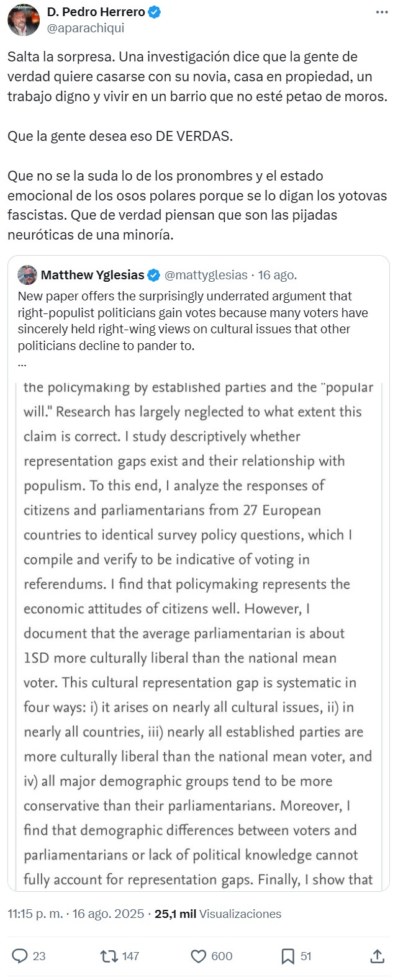This screenshot has width=398, height=980.
Task: Toggle the bookmark icon to save post
Action: pos(287,956)
